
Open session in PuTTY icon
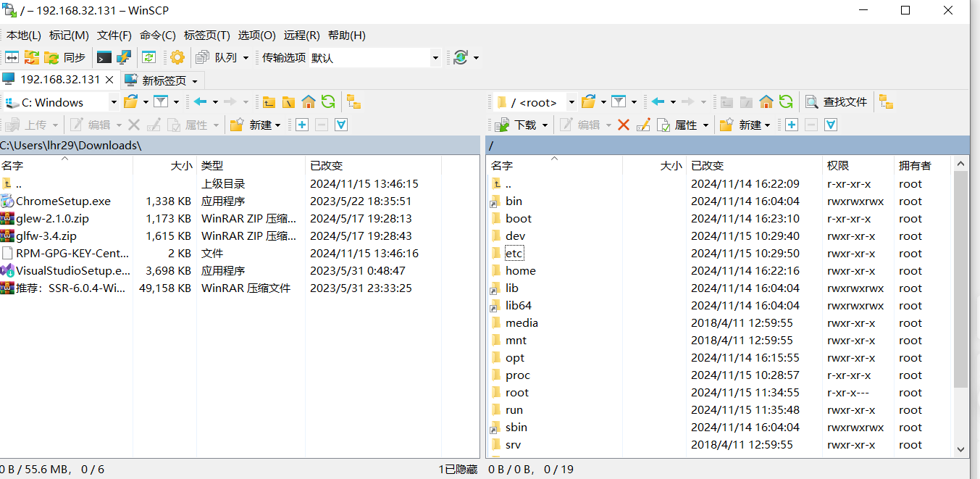click(x=124, y=57)
